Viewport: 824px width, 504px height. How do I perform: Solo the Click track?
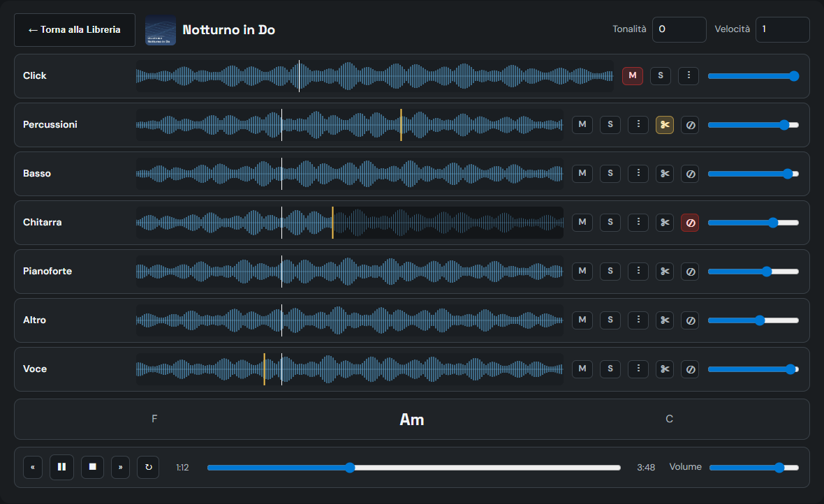click(x=661, y=75)
